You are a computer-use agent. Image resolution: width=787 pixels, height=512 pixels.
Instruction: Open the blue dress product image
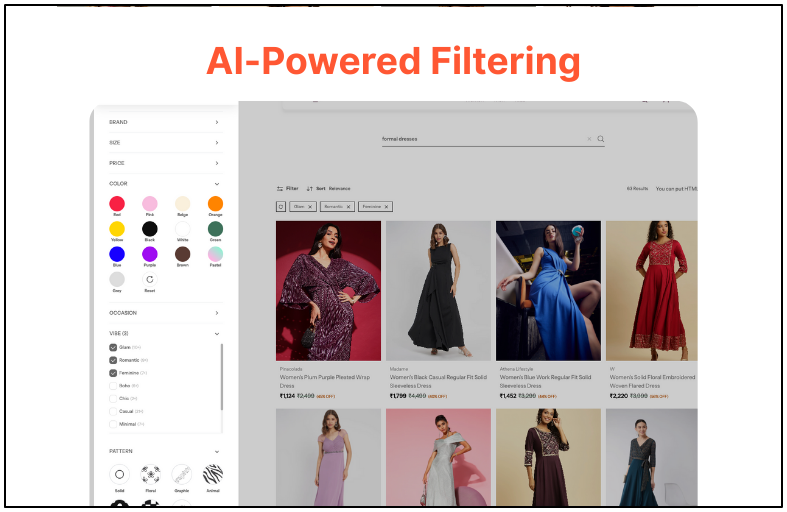tap(548, 291)
